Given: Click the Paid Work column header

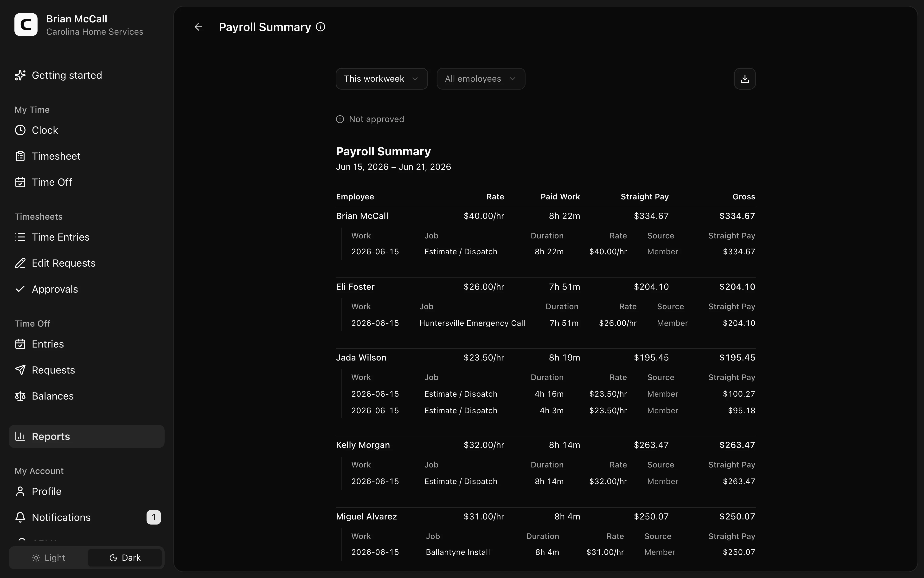Looking at the screenshot, I should coord(560,197).
